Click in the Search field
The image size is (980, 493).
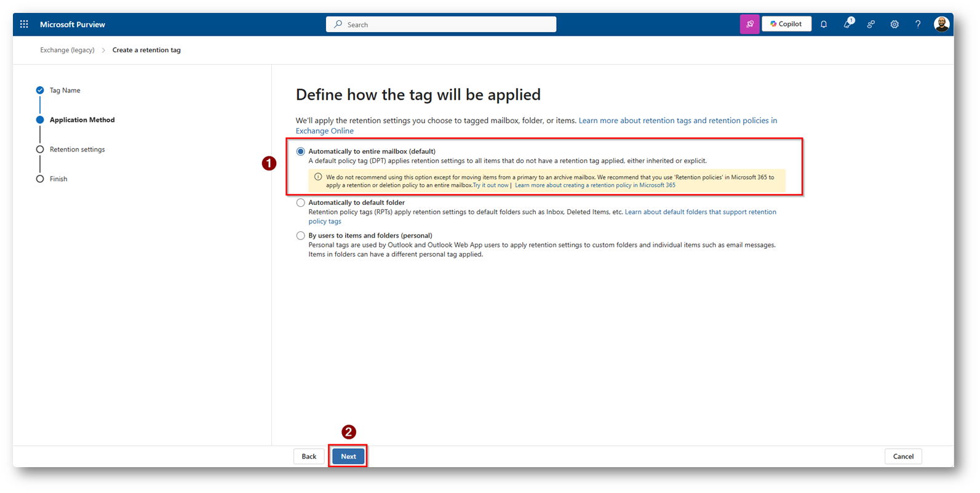[441, 25]
